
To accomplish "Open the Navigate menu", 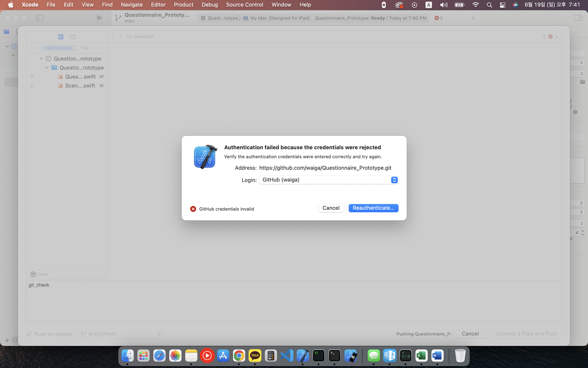I will pyautogui.click(x=132, y=5).
